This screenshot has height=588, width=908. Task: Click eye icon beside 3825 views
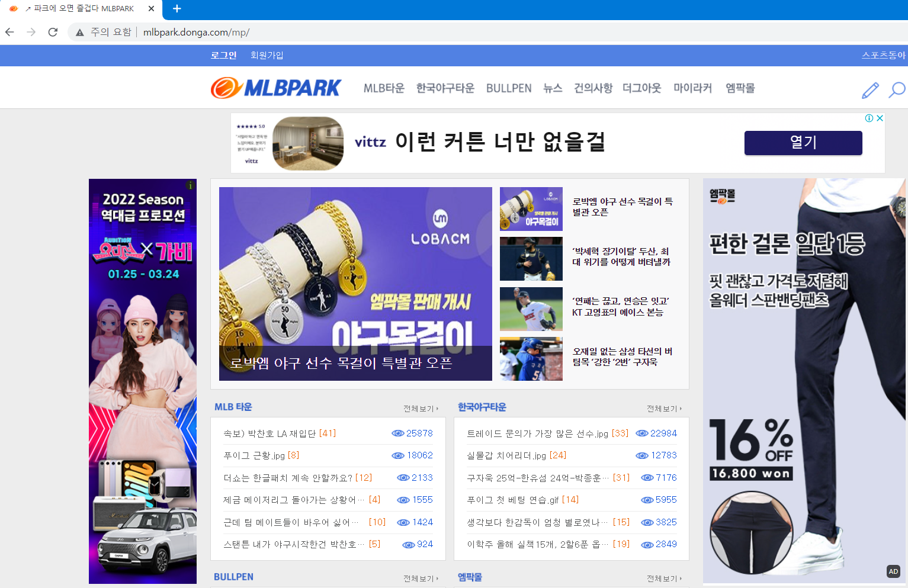[x=647, y=522]
